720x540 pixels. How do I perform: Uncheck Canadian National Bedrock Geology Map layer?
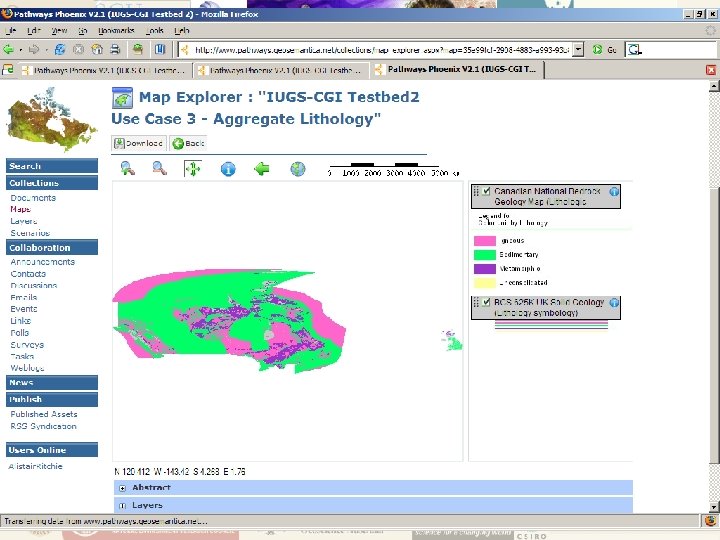(x=486, y=191)
